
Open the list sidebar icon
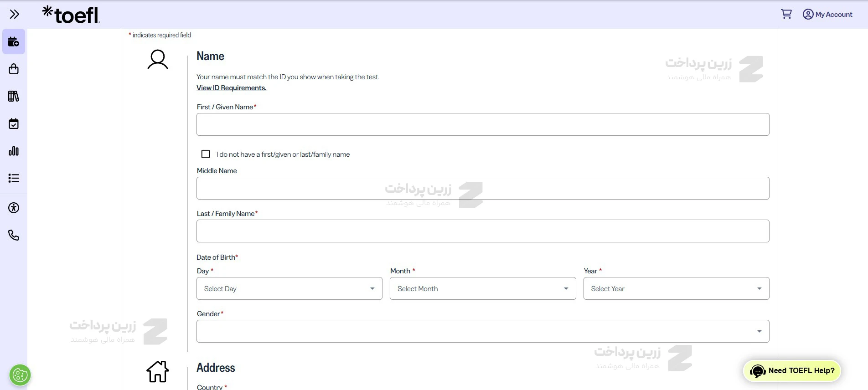14,178
